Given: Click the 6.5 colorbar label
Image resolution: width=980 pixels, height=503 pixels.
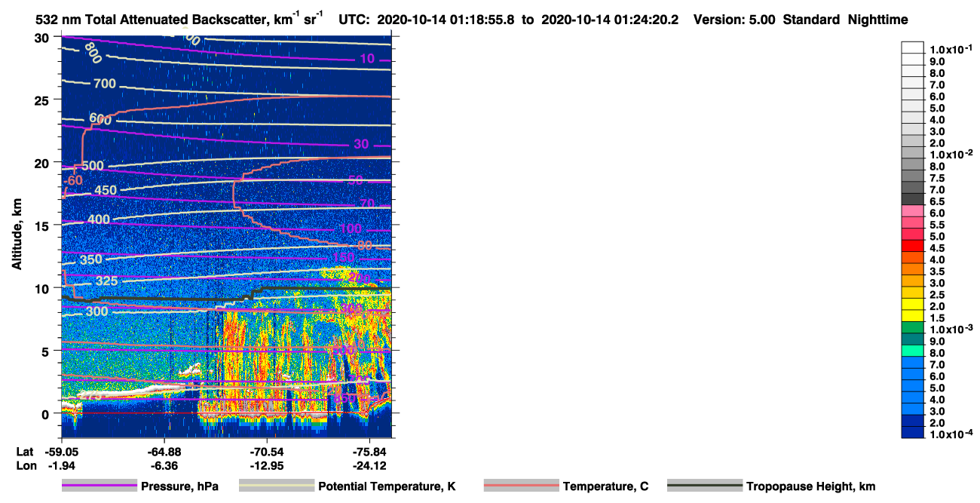Looking at the screenshot, I should click(x=936, y=201).
